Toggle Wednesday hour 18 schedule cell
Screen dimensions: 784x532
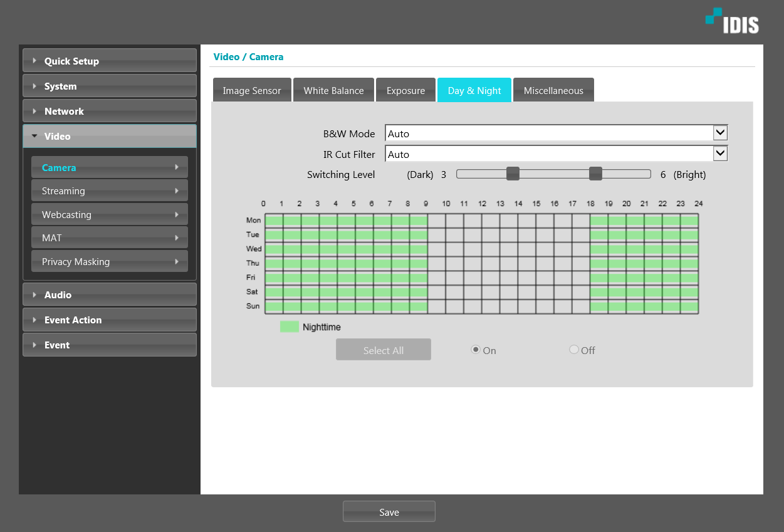point(599,249)
